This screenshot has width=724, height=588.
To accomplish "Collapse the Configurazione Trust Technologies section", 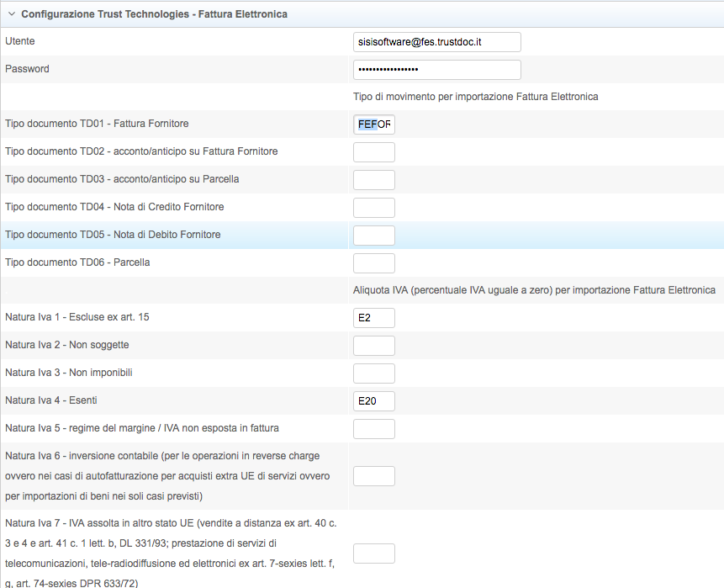I will (x=12, y=14).
